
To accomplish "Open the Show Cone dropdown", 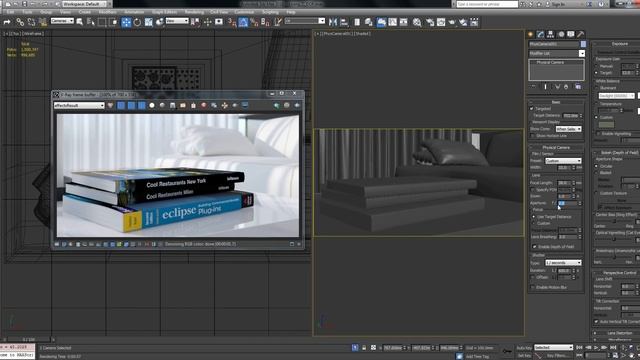I will point(568,129).
